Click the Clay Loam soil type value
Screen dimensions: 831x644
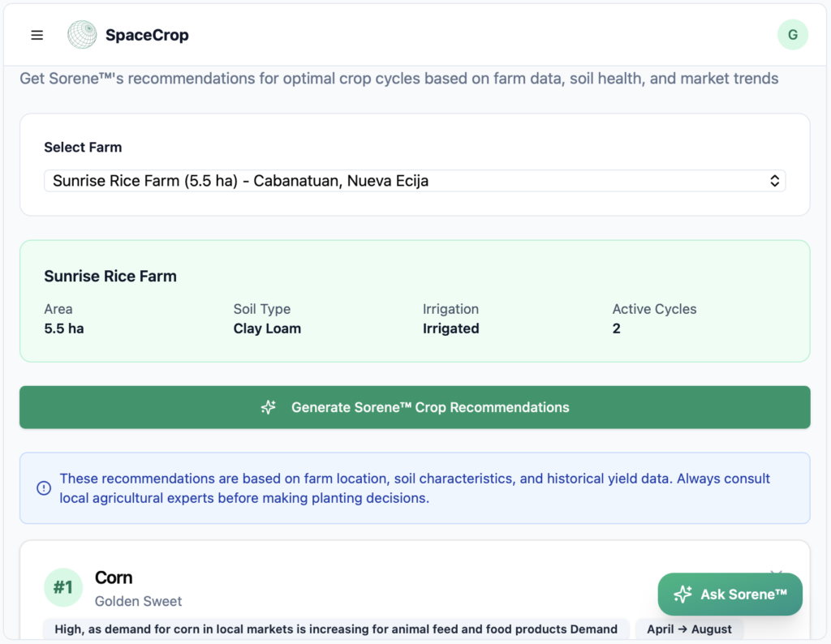point(267,328)
